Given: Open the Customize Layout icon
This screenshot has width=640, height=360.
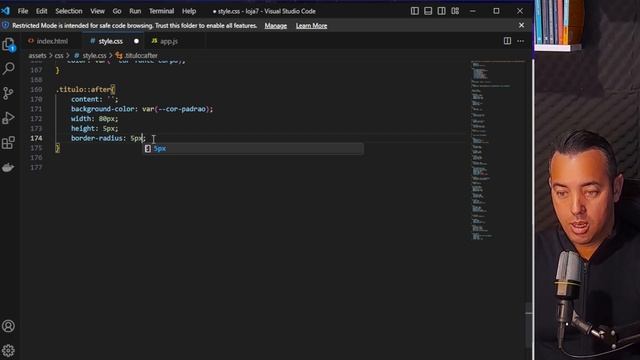Looking at the screenshot, I should click(x=455, y=11).
